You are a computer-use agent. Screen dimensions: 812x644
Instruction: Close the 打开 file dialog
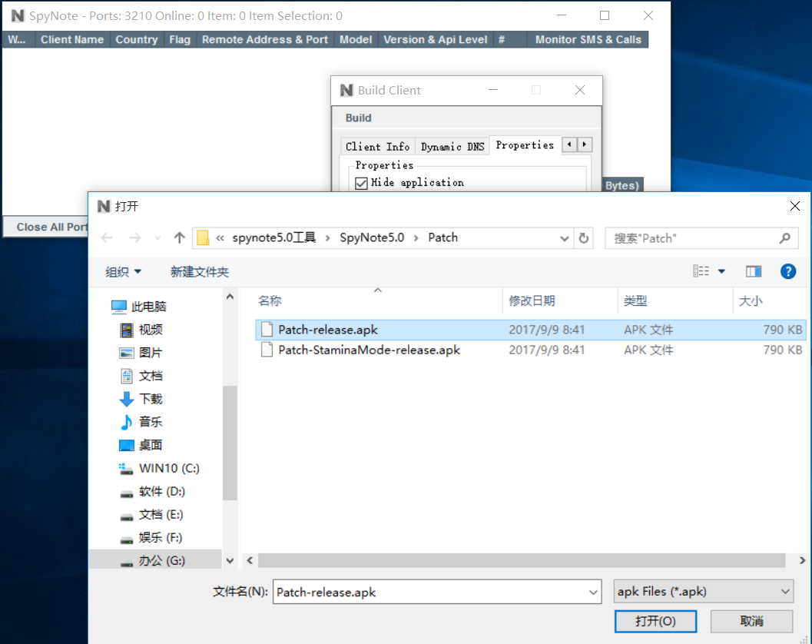795,206
